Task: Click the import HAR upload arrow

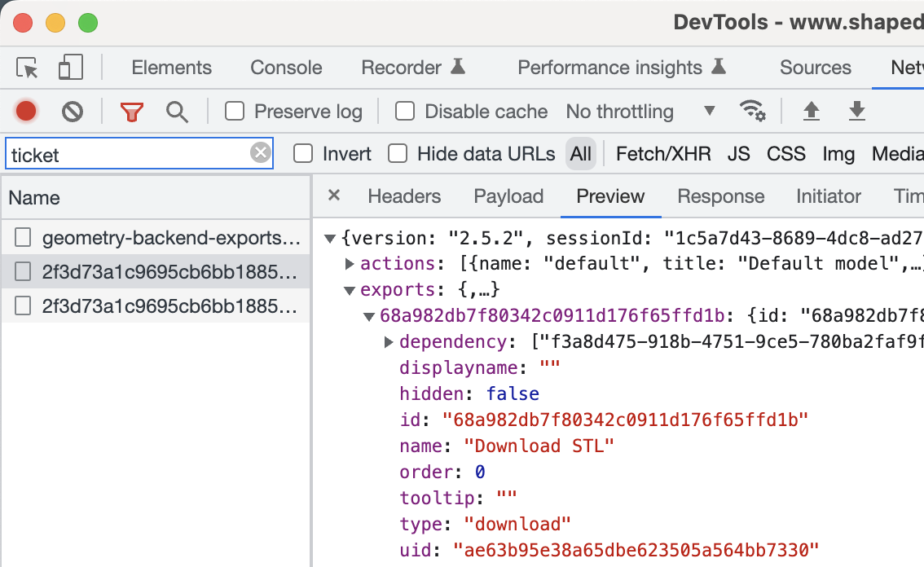Action: click(x=811, y=111)
